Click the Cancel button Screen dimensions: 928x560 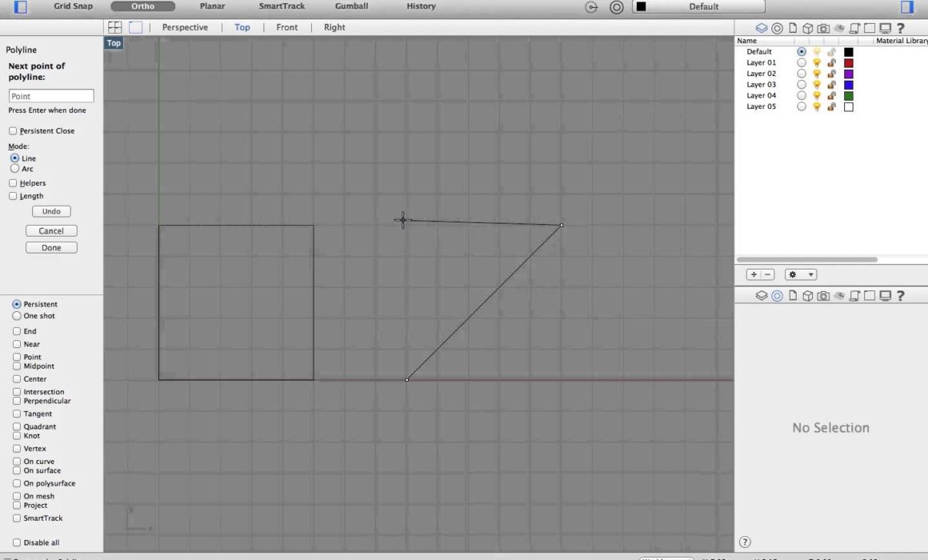tap(51, 231)
